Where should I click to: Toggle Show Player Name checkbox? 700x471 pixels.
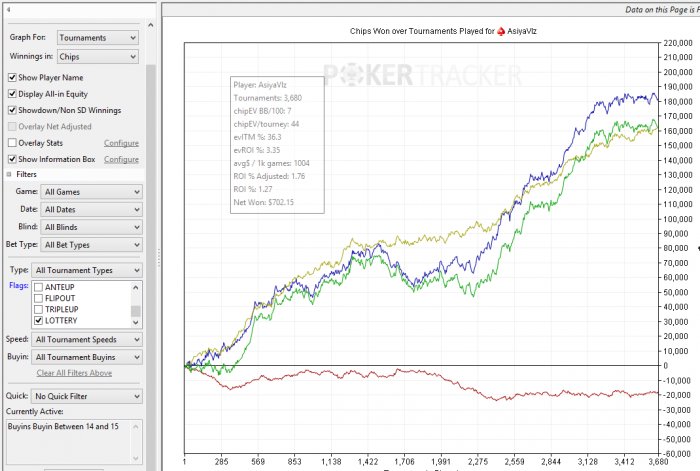coord(12,78)
